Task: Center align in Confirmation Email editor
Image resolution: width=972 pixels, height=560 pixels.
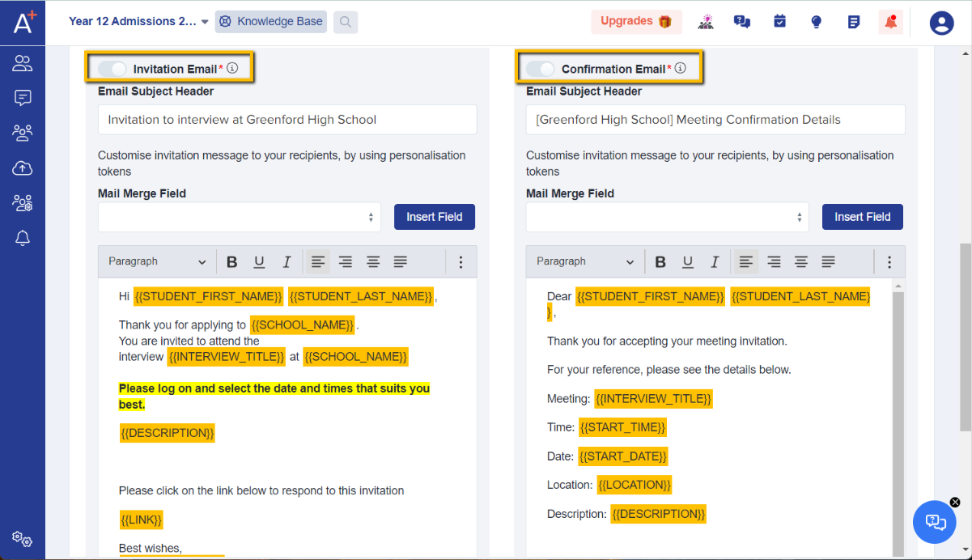Action: point(801,262)
